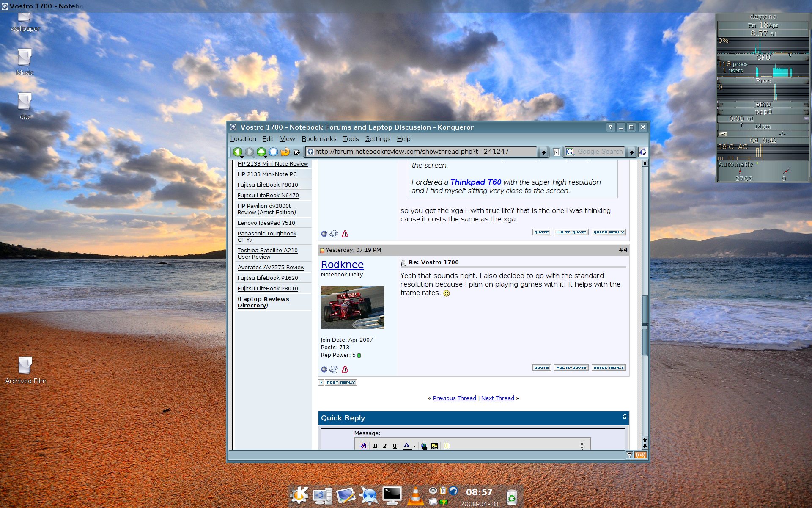
Task: Toggle underline formatting in Quick Reply editor
Action: point(395,446)
